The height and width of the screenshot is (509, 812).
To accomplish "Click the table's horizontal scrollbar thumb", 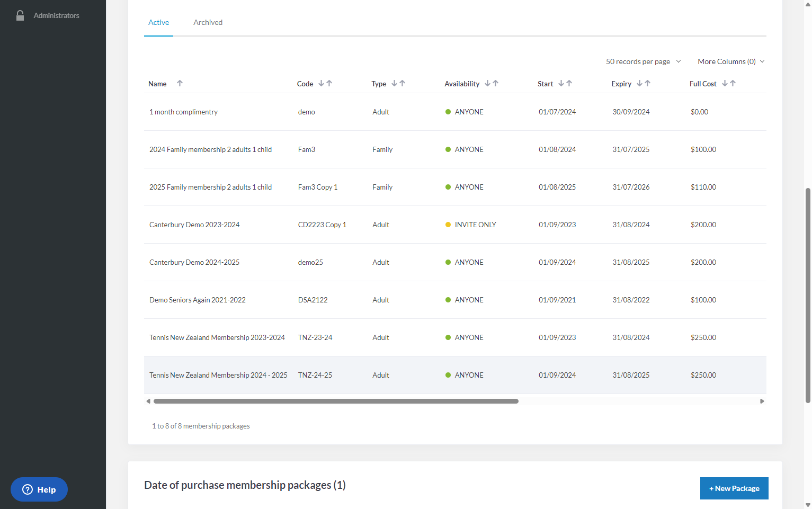I will point(336,401).
